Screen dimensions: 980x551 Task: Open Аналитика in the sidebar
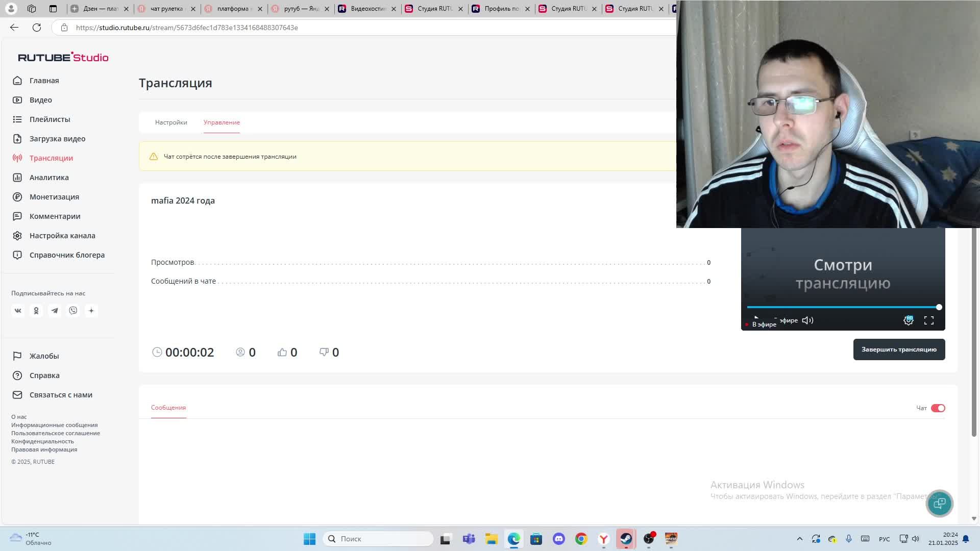tap(49, 178)
